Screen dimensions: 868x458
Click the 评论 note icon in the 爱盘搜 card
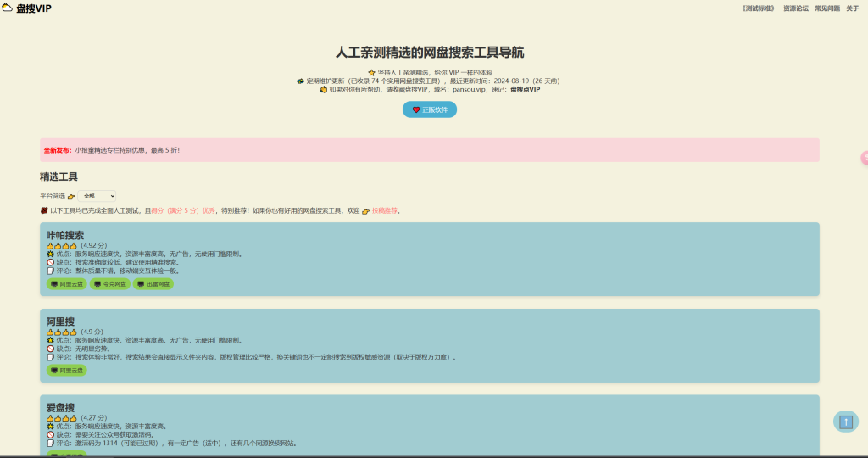[50, 443]
